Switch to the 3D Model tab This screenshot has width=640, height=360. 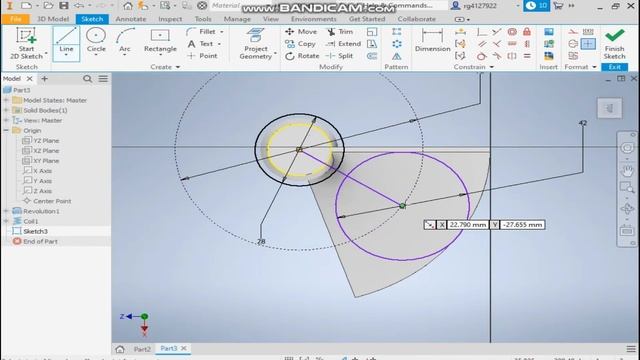click(53, 19)
